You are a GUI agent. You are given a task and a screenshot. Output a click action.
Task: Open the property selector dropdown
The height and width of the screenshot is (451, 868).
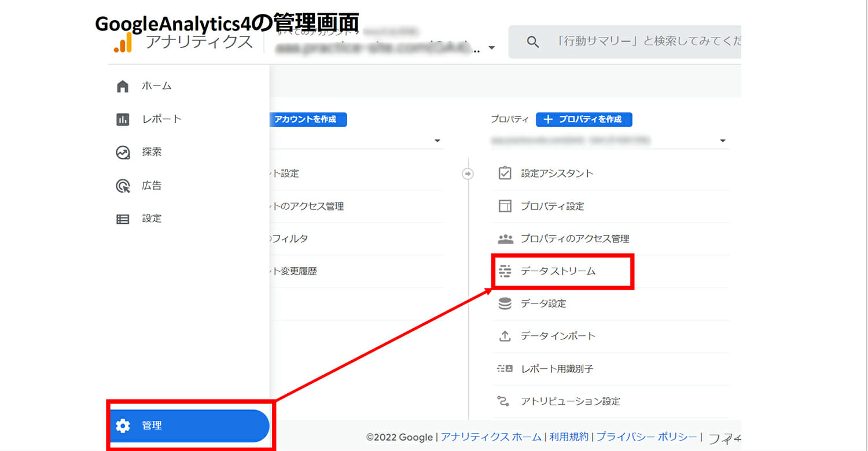coord(722,141)
